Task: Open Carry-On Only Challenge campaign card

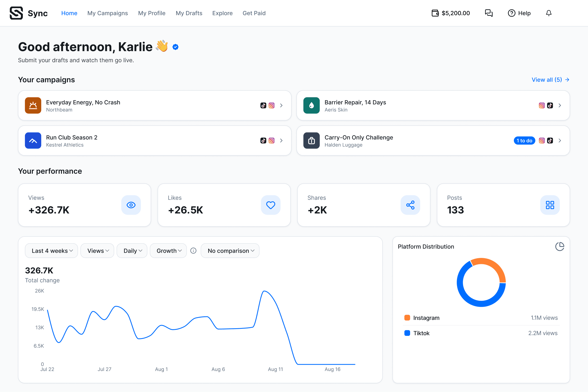Action: 433,141
